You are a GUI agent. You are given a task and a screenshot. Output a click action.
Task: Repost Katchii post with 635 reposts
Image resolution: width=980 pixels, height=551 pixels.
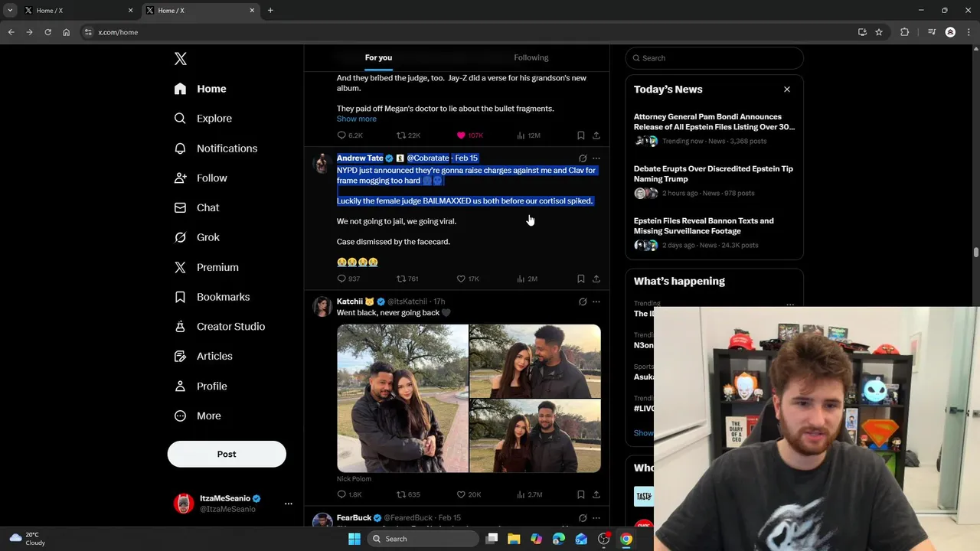(x=408, y=494)
